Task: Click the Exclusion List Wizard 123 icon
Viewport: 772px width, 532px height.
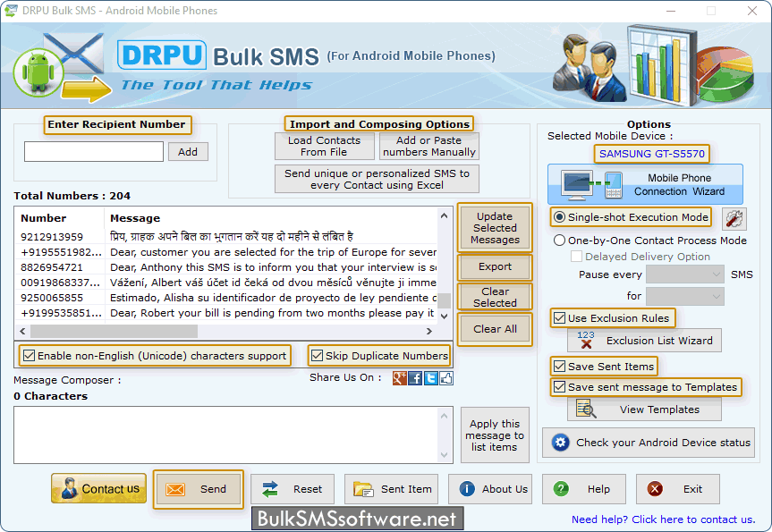Action: coord(585,340)
